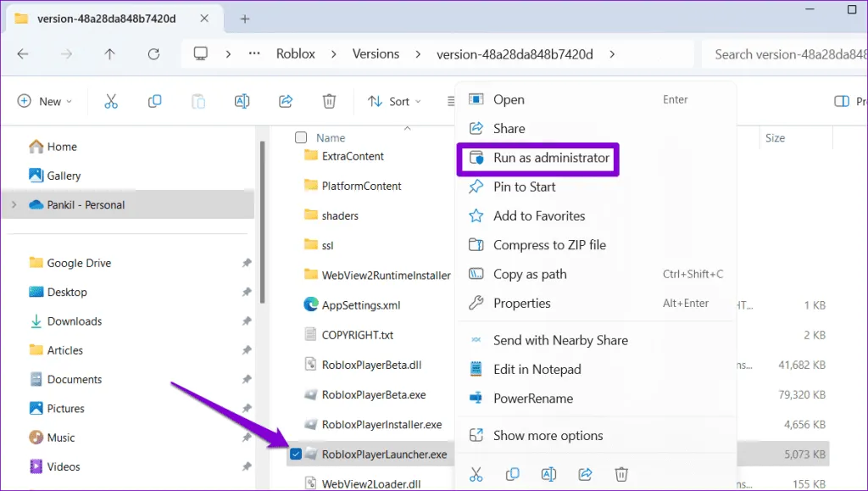Open the New dropdown menu
This screenshot has width=868, height=491.
pos(46,102)
